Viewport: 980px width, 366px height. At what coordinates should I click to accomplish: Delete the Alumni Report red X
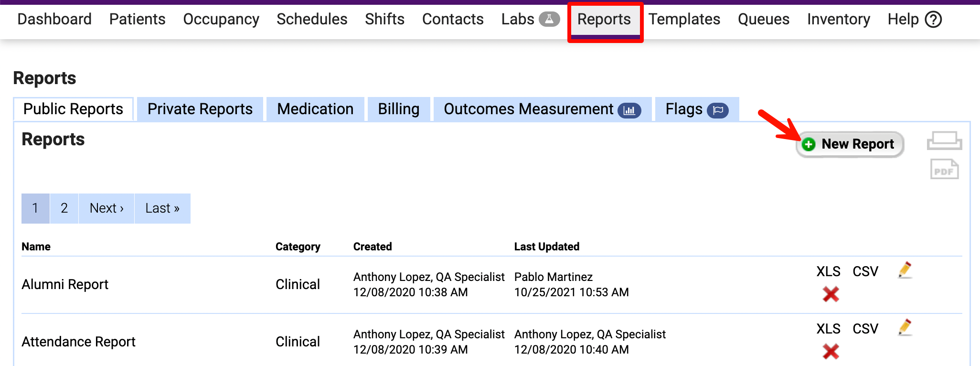(831, 294)
